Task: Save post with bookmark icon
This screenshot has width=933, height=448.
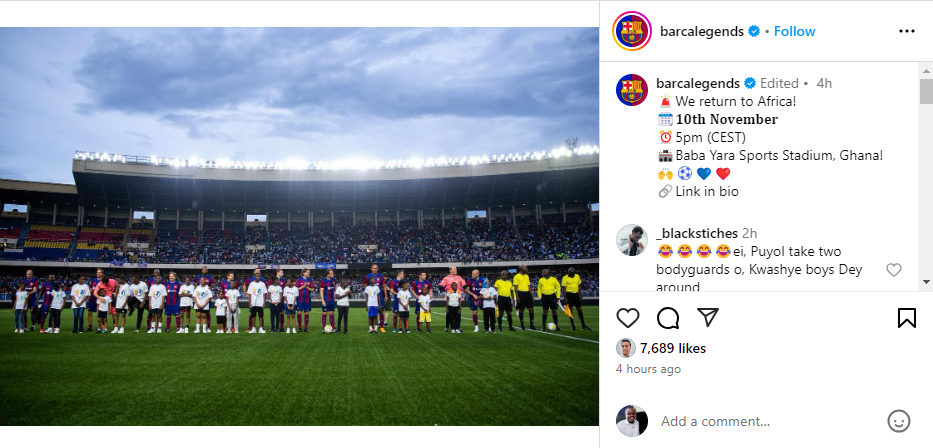Action: coord(907,318)
